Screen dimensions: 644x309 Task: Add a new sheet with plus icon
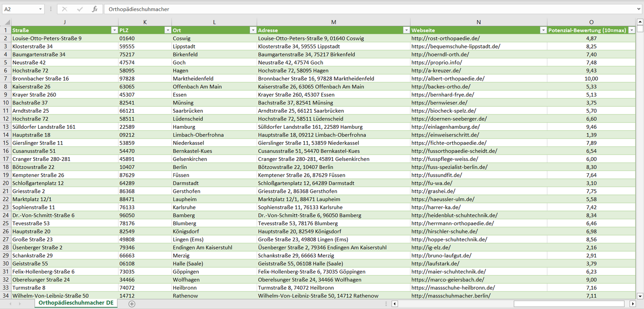131,304
